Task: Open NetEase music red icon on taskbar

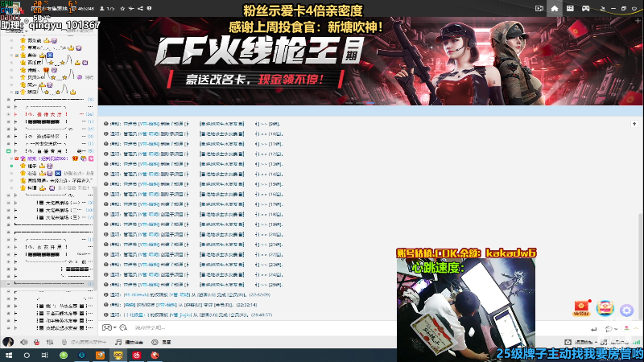Action: click(x=136, y=355)
